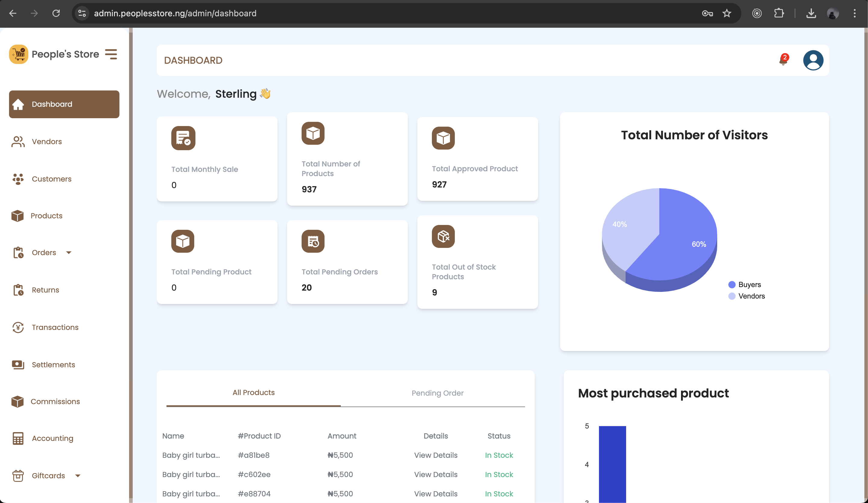Click the Giftcards basket icon
Viewport: 868px width, 503px height.
click(x=18, y=476)
